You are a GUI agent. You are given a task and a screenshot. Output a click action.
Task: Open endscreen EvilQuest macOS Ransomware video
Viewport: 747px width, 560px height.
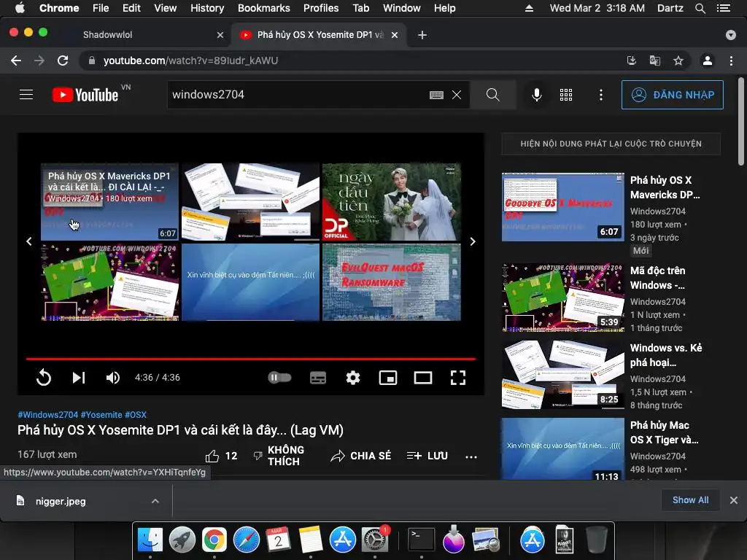pos(392,282)
